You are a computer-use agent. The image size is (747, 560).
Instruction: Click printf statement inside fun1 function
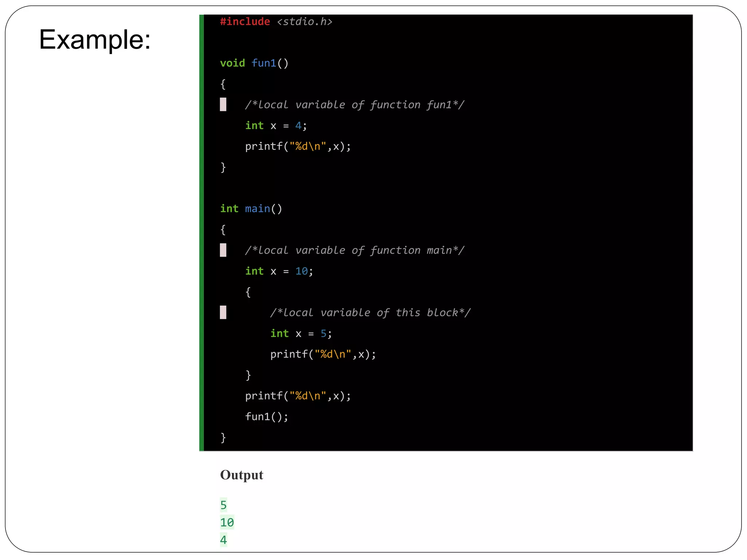(298, 147)
